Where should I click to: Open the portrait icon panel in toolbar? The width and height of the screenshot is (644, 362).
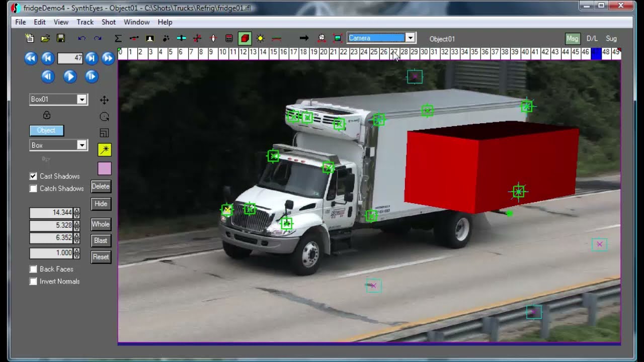pyautogui.click(x=149, y=38)
